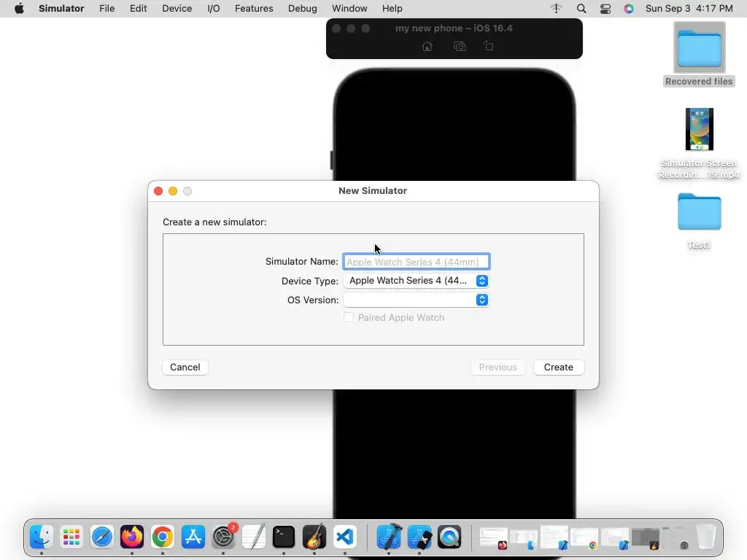Open the Device menu
Viewport: 747px width, 560px height.
click(177, 9)
